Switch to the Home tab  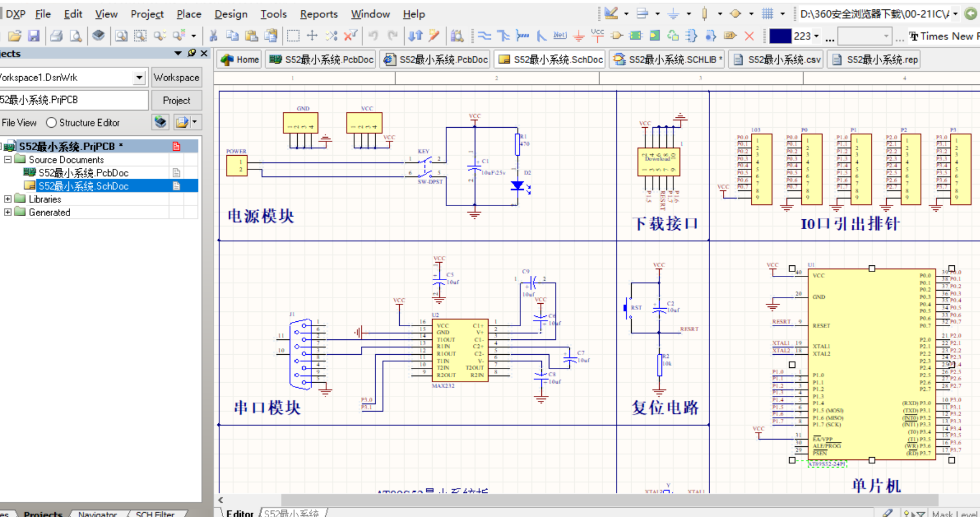(240, 59)
